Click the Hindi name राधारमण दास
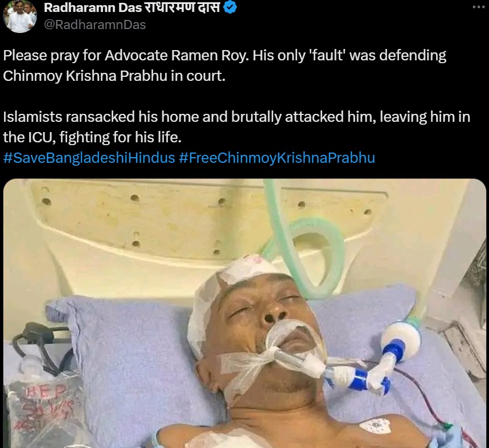Viewport: 489px width, 448px height. pos(182,7)
